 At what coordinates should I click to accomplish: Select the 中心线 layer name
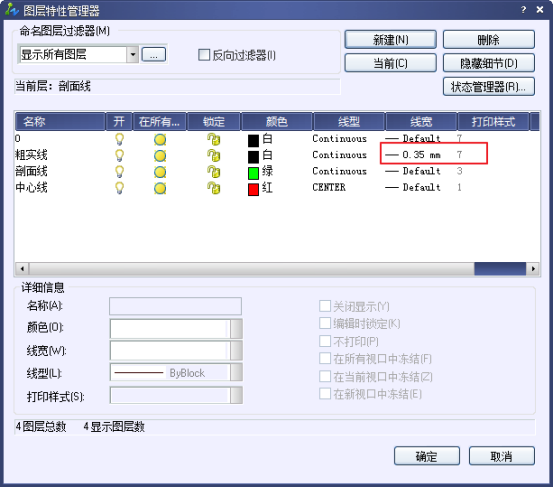tap(31, 188)
